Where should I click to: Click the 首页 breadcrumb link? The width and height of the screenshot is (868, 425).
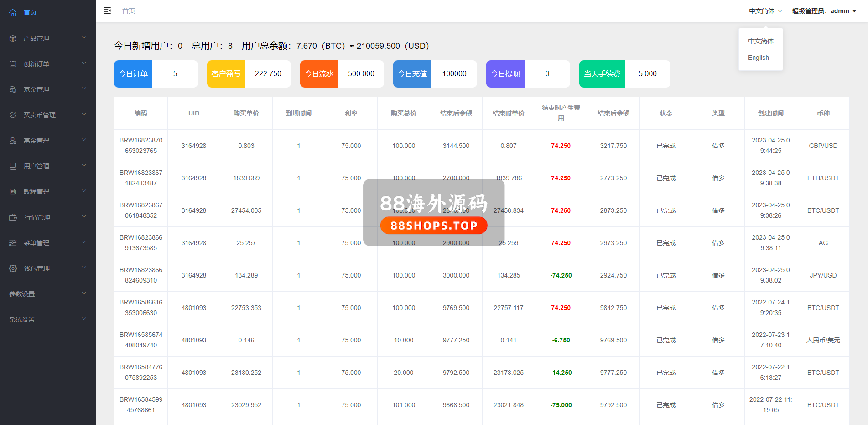point(129,11)
